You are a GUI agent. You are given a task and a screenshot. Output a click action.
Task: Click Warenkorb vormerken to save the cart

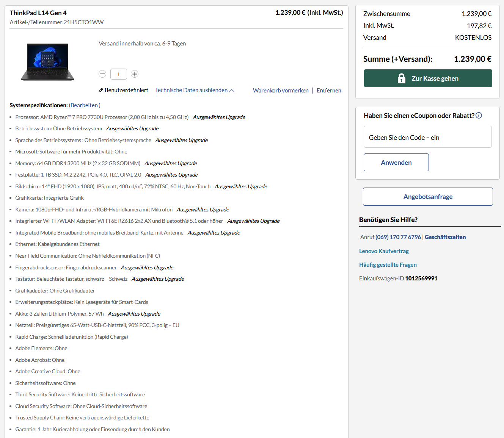(x=281, y=90)
